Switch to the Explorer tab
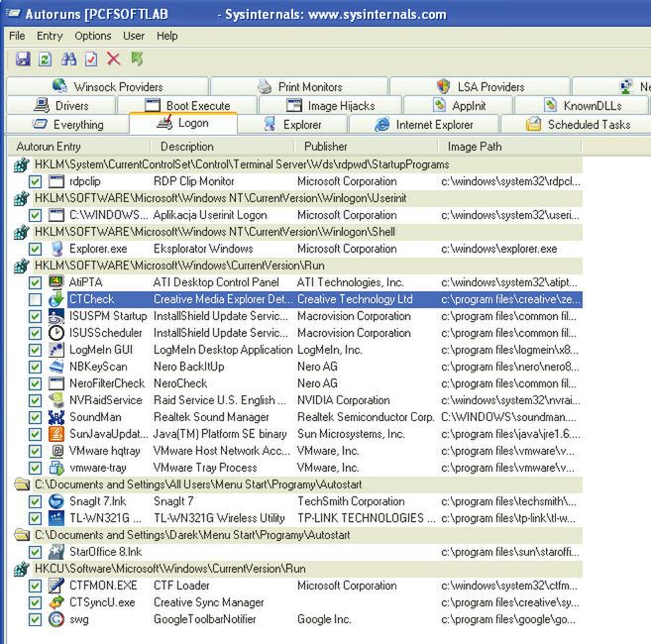 point(292,125)
